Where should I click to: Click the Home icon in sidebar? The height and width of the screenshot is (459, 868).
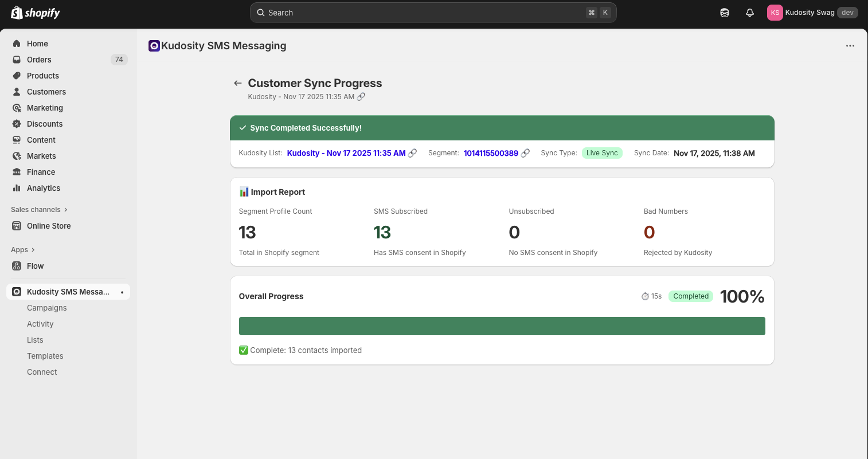(x=17, y=44)
